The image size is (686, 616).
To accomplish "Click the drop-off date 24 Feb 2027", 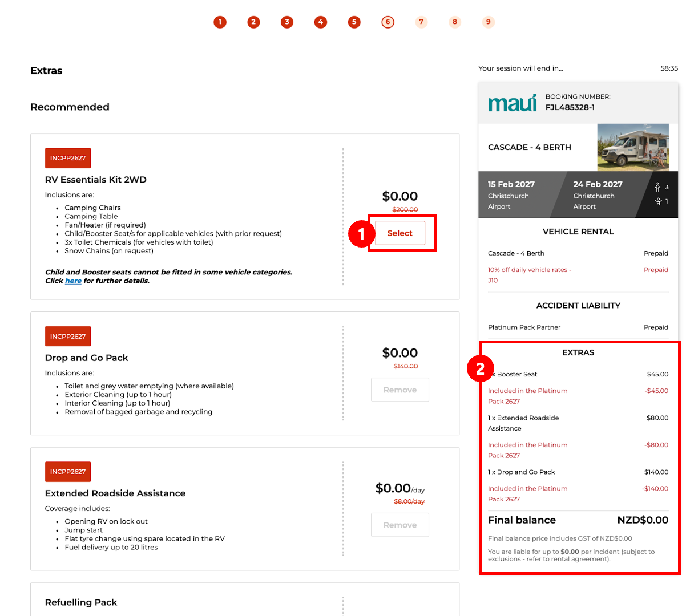I will pyautogui.click(x=598, y=184).
